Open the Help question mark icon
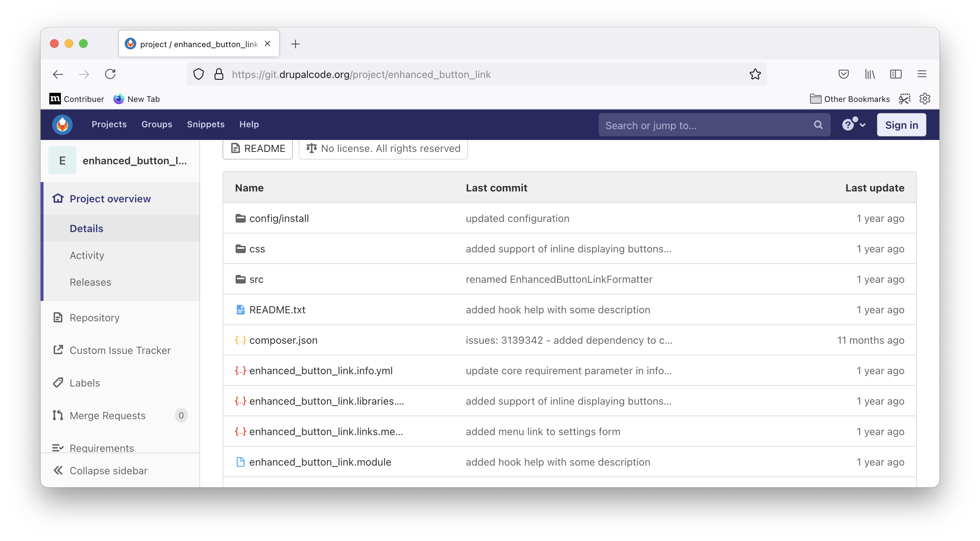Viewport: 980px width, 541px height. tap(849, 124)
